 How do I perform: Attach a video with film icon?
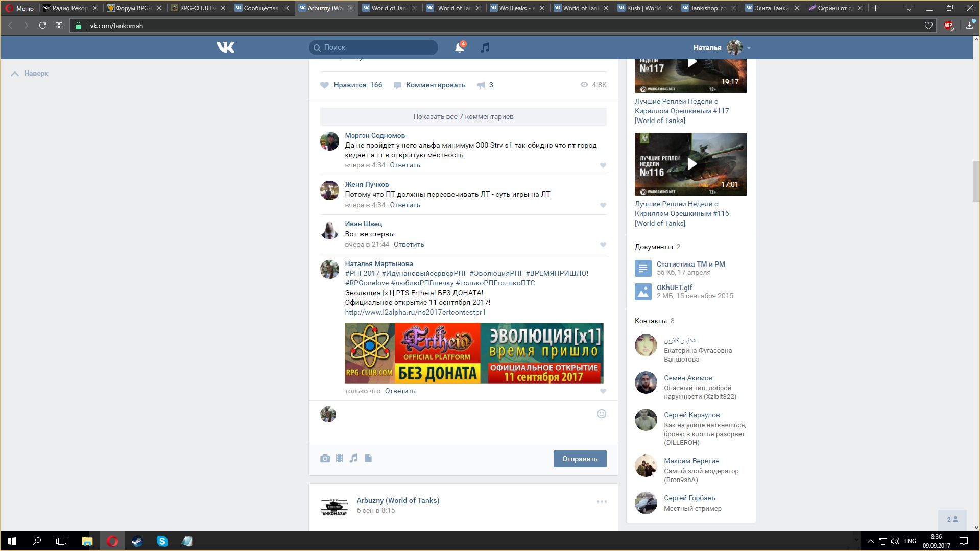click(339, 458)
